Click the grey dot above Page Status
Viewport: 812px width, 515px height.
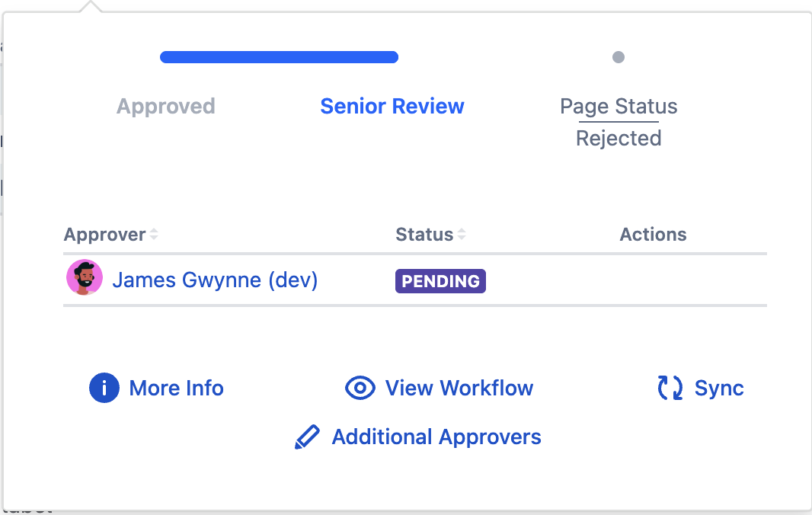(x=619, y=57)
